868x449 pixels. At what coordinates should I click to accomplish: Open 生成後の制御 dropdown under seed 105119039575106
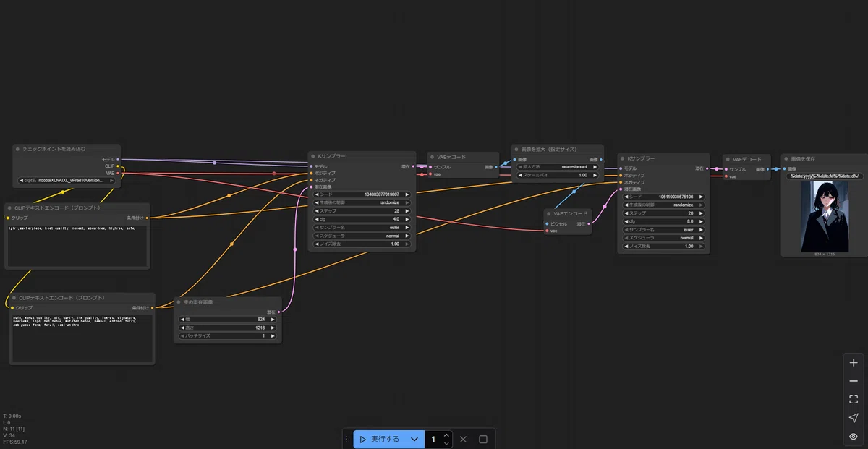coord(663,205)
